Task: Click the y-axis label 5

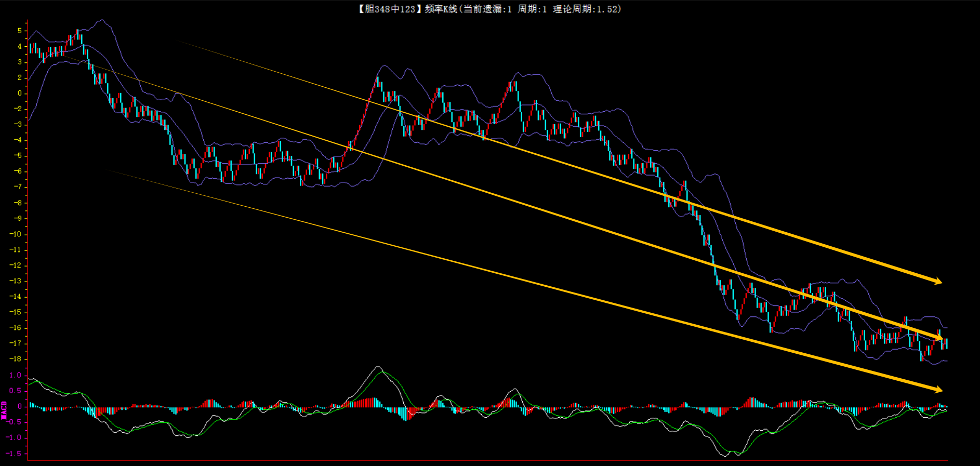Action: tap(20, 31)
